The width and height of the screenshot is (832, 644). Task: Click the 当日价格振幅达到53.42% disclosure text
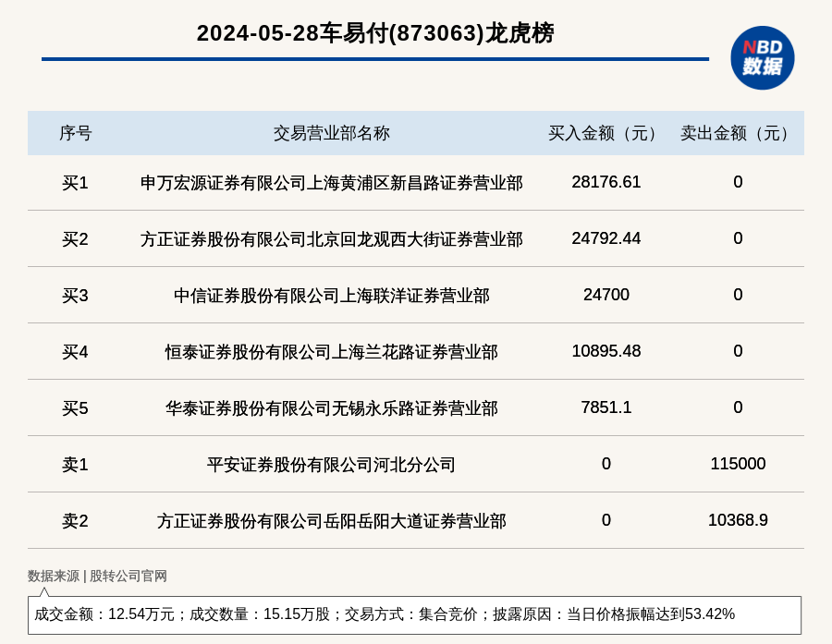coord(651,614)
